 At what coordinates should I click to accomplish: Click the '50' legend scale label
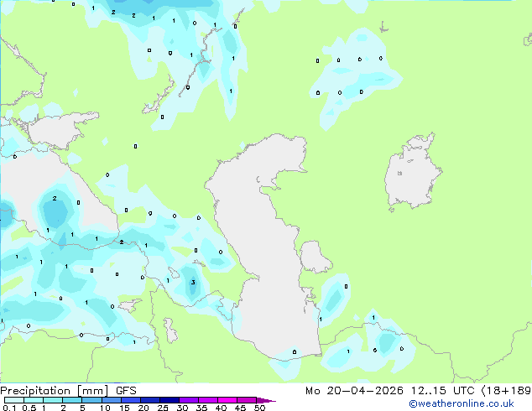click(x=259, y=408)
